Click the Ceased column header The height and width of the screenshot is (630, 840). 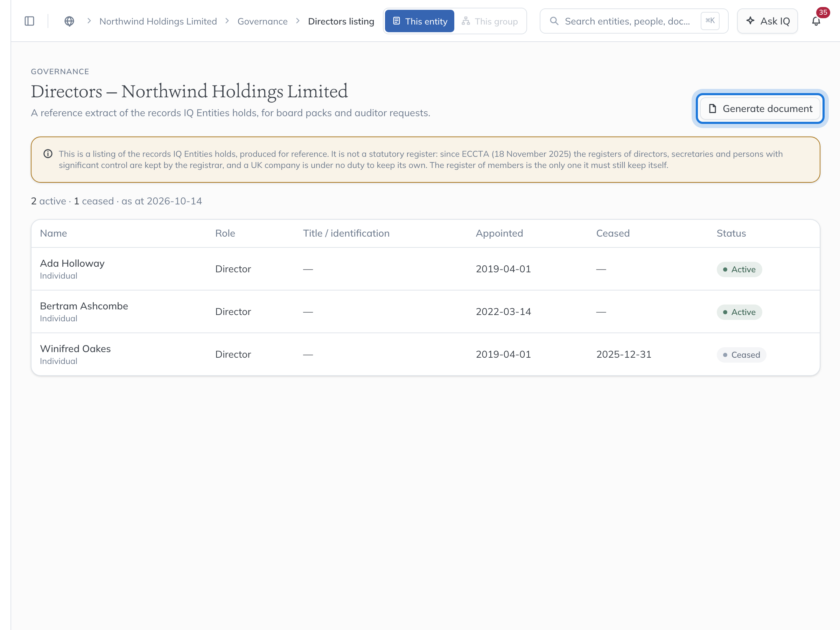613,233
